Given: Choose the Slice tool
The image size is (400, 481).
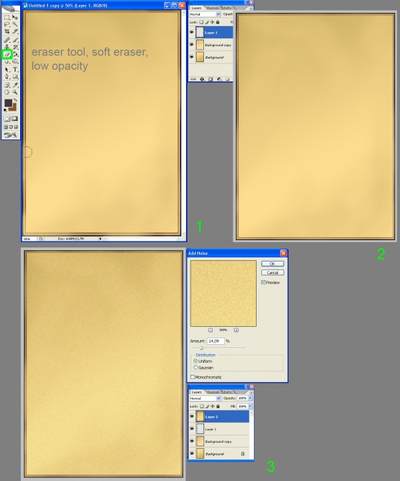Looking at the screenshot, I should (x=15, y=31).
